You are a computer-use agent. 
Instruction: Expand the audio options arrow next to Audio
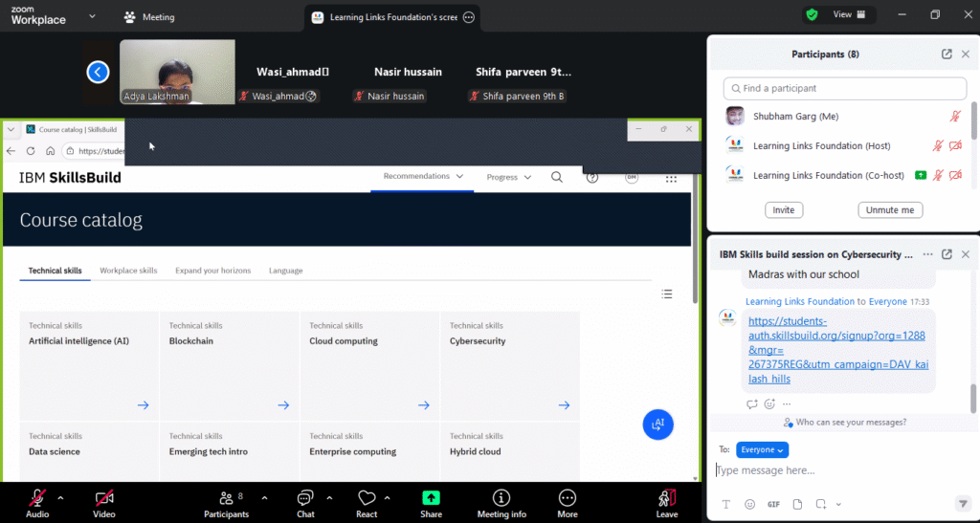point(60,497)
